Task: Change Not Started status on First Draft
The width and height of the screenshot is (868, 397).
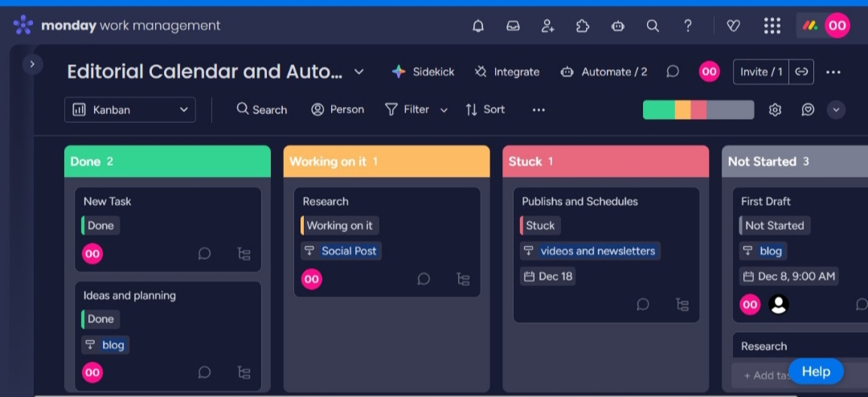Action: (x=774, y=225)
